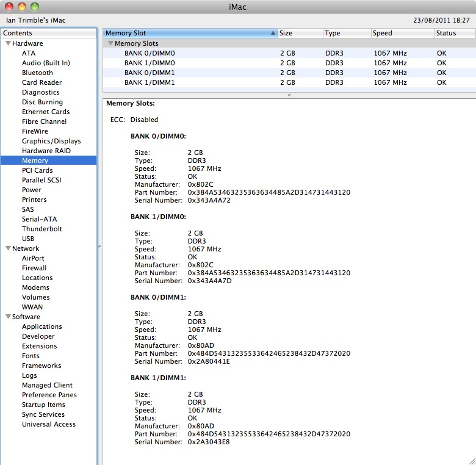476x465 pixels.
Task: Zoom the iMac window with green button
Action: (x=35, y=7)
